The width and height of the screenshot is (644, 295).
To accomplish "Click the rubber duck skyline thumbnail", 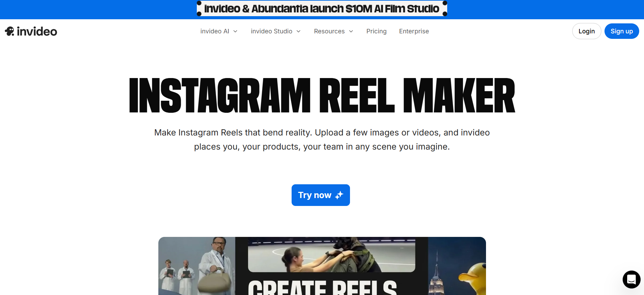I will [457, 266].
